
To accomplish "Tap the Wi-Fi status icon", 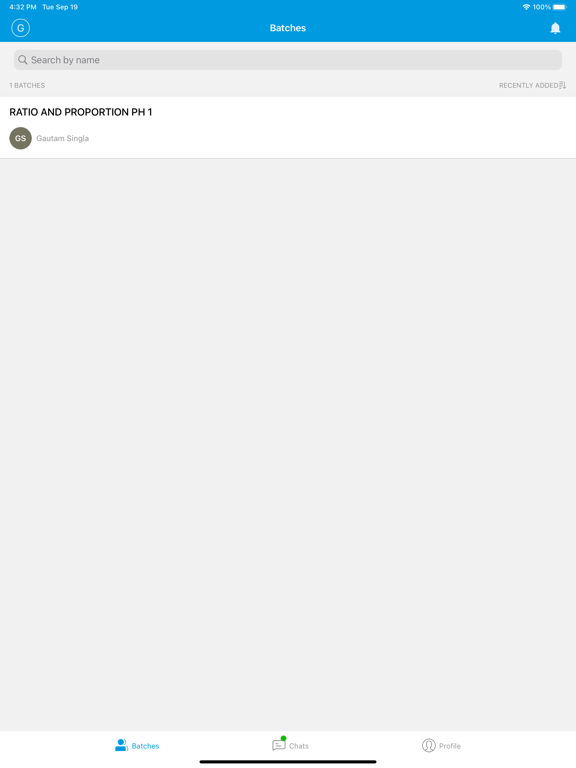I will 527,7.
